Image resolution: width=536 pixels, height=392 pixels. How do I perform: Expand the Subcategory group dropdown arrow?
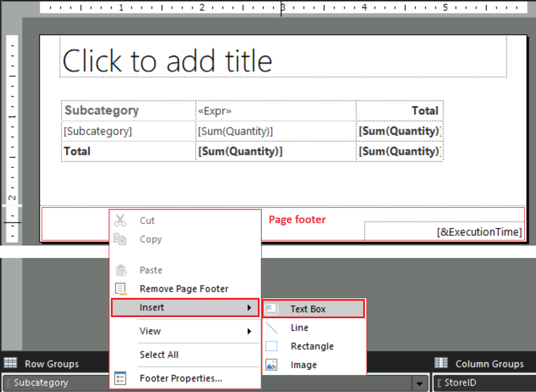click(x=420, y=382)
